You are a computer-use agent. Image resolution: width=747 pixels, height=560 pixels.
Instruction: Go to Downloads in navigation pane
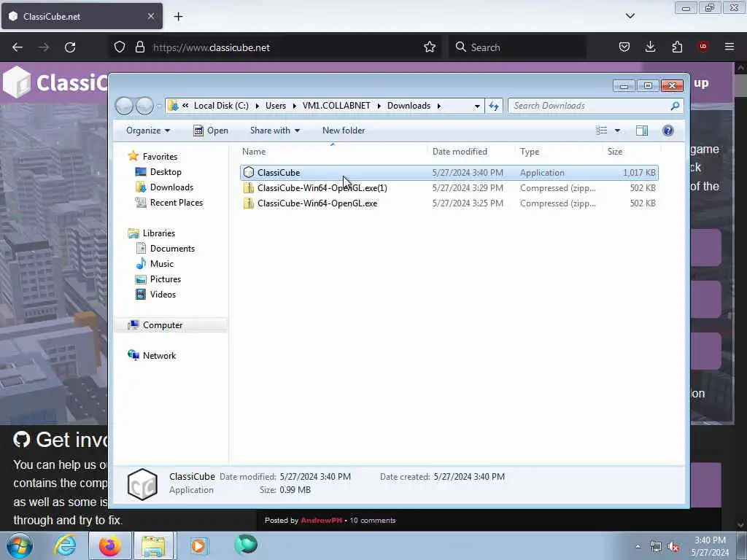pyautogui.click(x=171, y=187)
